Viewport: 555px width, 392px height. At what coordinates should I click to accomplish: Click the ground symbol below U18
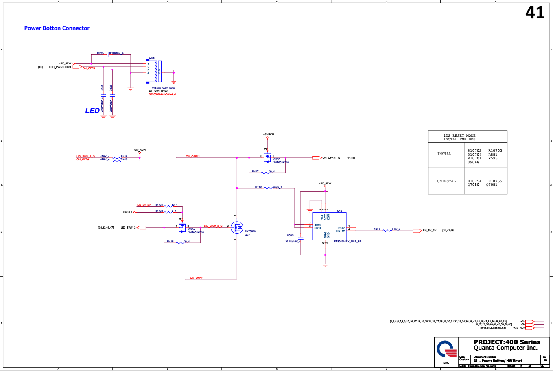tap(325, 265)
